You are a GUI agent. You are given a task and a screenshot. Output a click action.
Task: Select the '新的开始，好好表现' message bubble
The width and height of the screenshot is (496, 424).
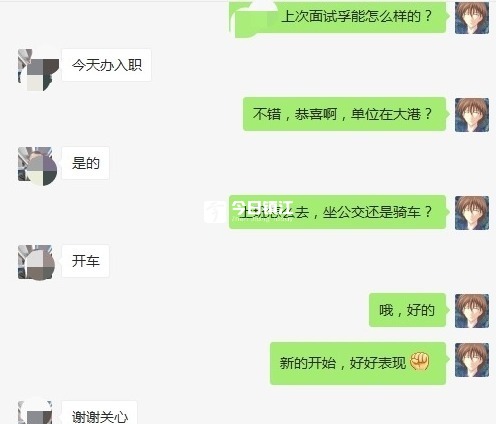[358, 363]
